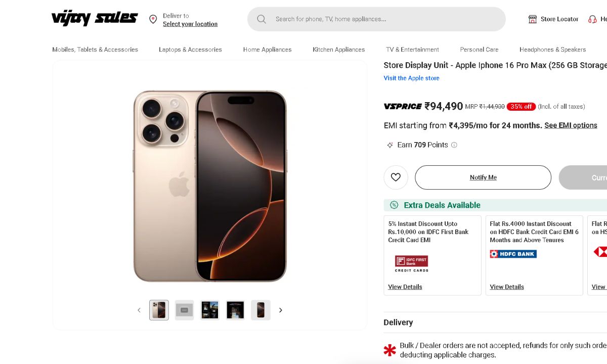Add product to wishlist heart
607x364 pixels.
click(x=396, y=177)
